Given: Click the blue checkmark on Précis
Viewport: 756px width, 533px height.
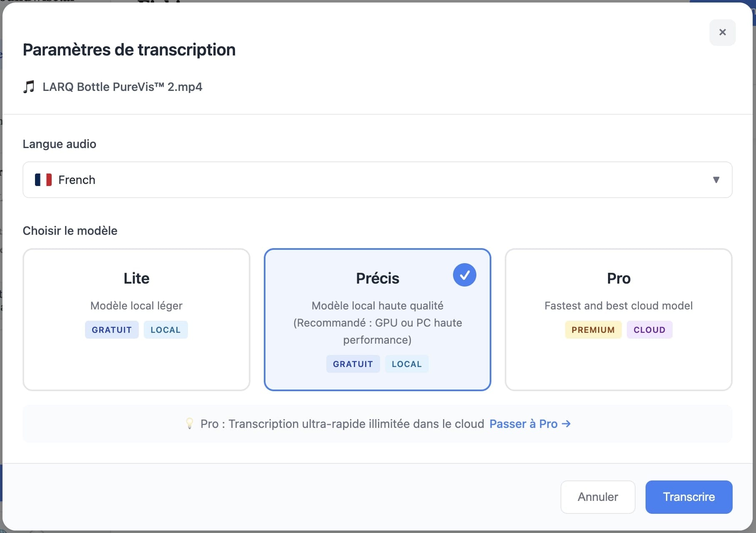Looking at the screenshot, I should pyautogui.click(x=464, y=275).
